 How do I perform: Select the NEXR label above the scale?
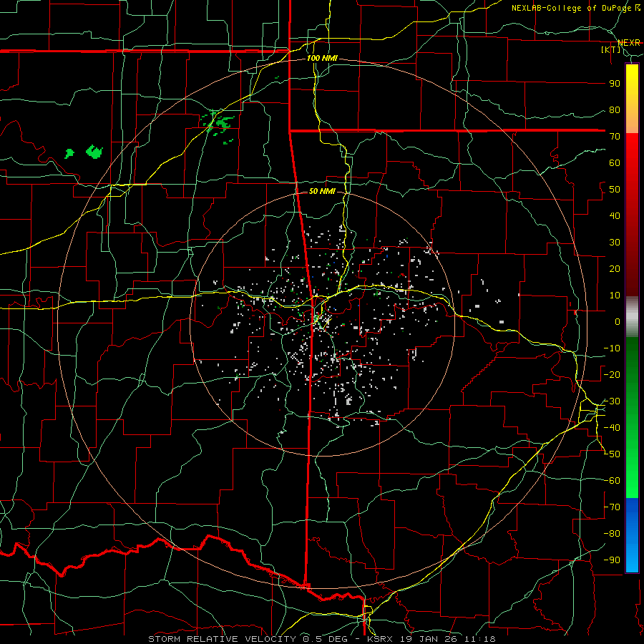[629, 43]
